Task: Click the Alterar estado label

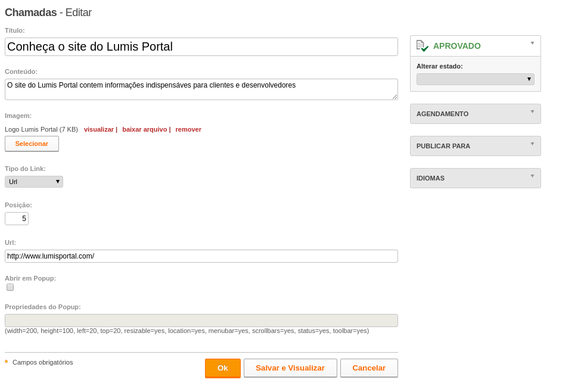Action: click(x=439, y=66)
